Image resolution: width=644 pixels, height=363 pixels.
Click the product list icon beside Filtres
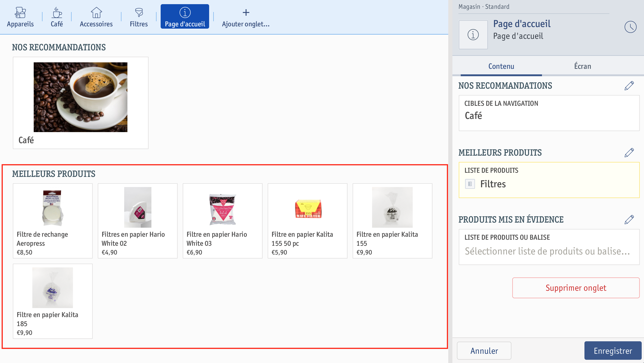pyautogui.click(x=470, y=184)
